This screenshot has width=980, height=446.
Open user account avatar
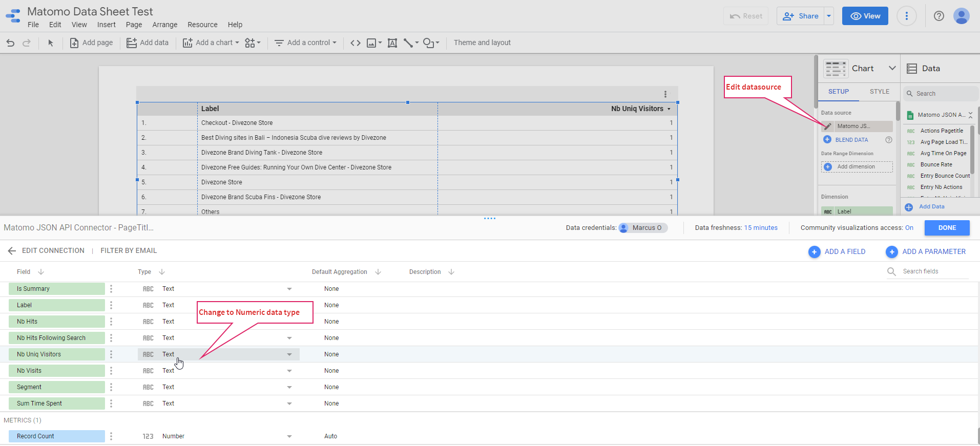(962, 16)
